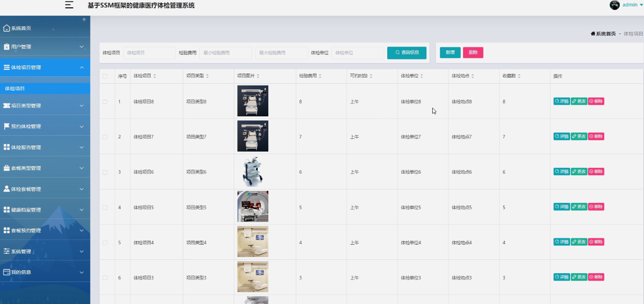Toggle the sidebar with the hamburger icon
Screen dimensions: 644x304
[x=69, y=5]
